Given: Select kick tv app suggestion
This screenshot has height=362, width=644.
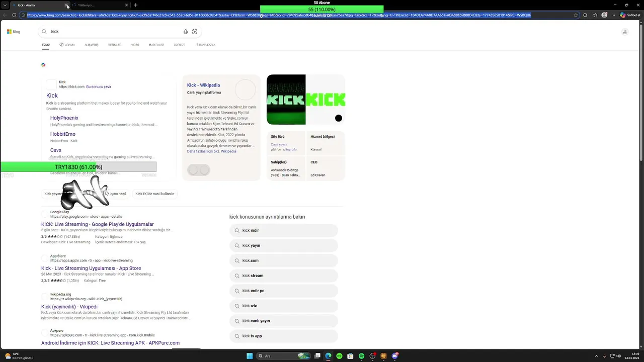Looking at the screenshot, I should pos(284,336).
